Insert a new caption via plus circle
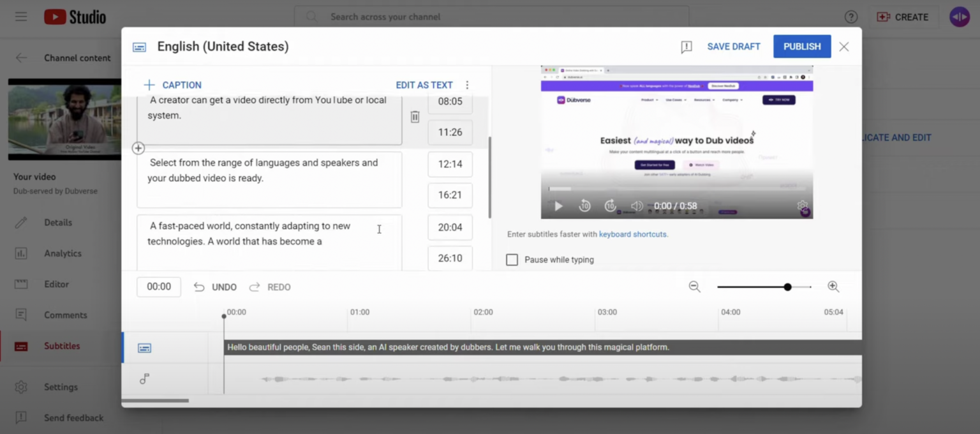 tap(138, 147)
